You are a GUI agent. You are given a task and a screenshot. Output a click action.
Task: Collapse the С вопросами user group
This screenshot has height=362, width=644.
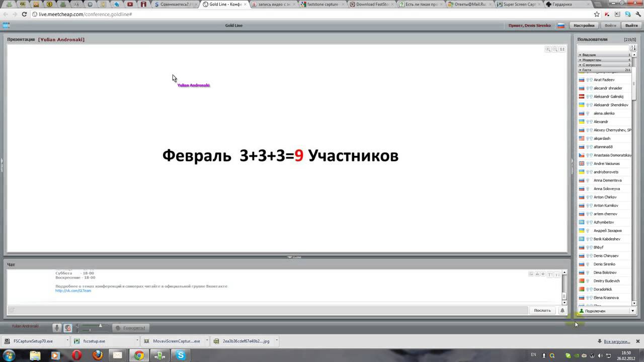[x=604, y=65]
